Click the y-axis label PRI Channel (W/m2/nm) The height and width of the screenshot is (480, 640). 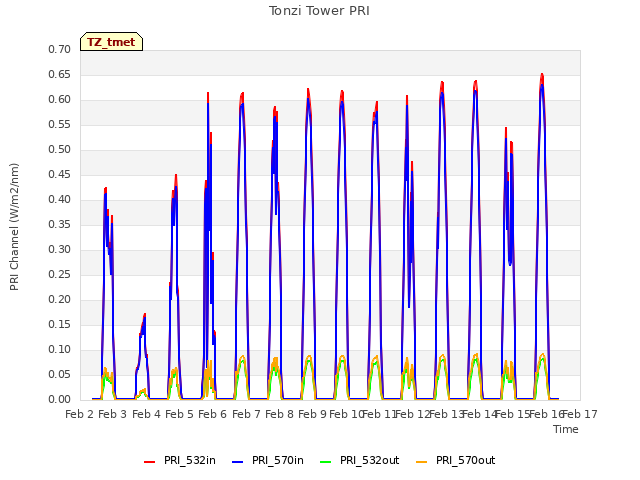(x=14, y=227)
